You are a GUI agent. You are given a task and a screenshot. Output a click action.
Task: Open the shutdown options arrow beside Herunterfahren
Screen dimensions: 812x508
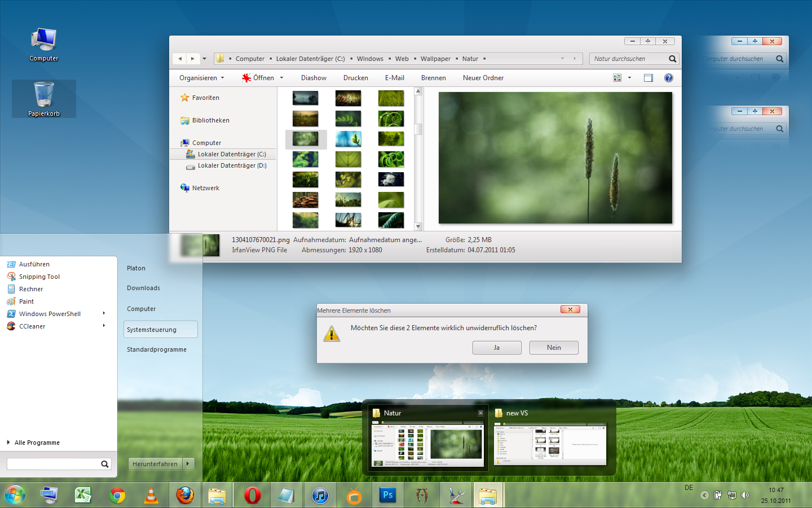(x=188, y=463)
